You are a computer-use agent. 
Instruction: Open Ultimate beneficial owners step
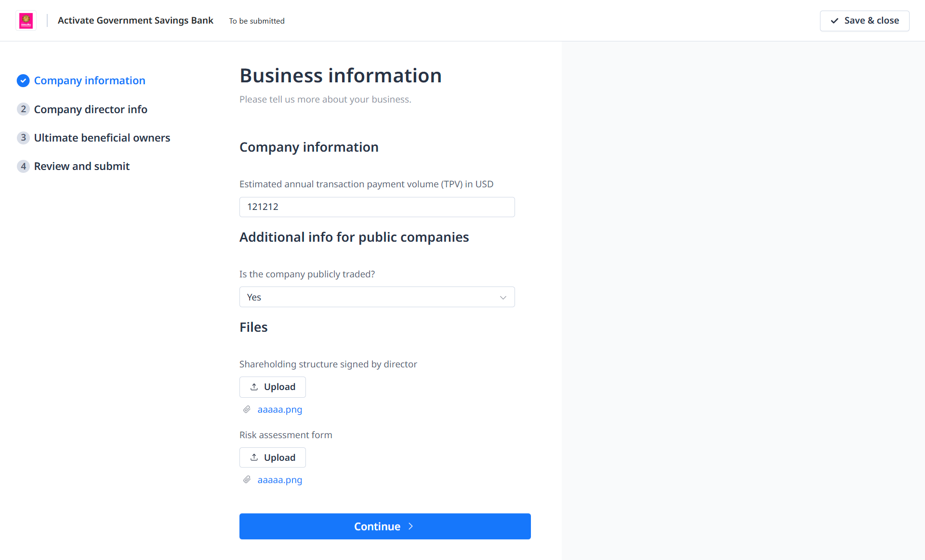[x=102, y=138]
